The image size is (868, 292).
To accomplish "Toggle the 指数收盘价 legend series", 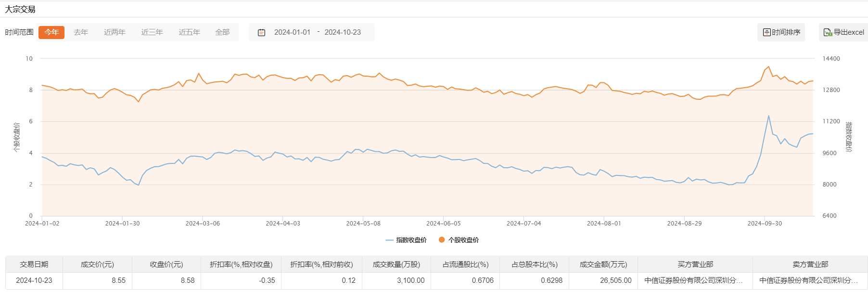I will 407,240.
